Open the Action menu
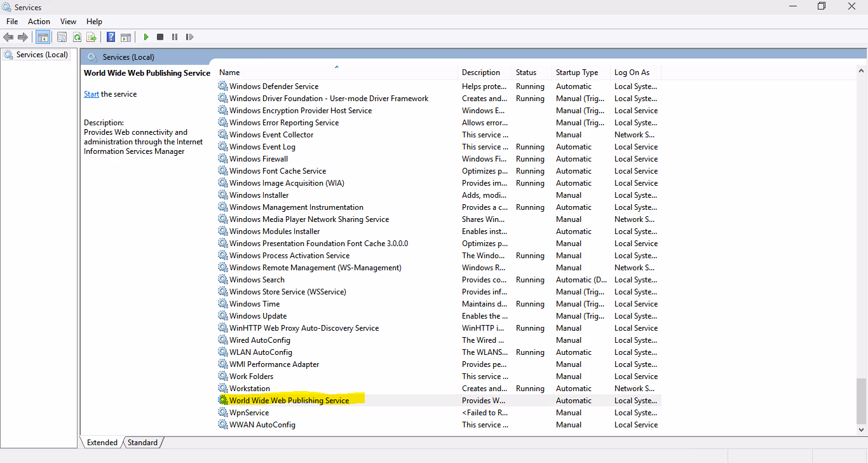Viewport: 868px width, 463px height. 39,21
